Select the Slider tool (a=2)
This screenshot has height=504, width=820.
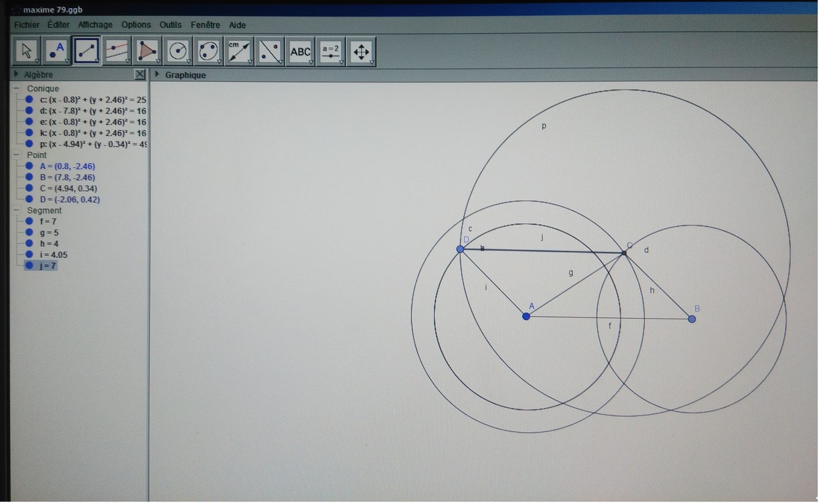pyautogui.click(x=331, y=51)
